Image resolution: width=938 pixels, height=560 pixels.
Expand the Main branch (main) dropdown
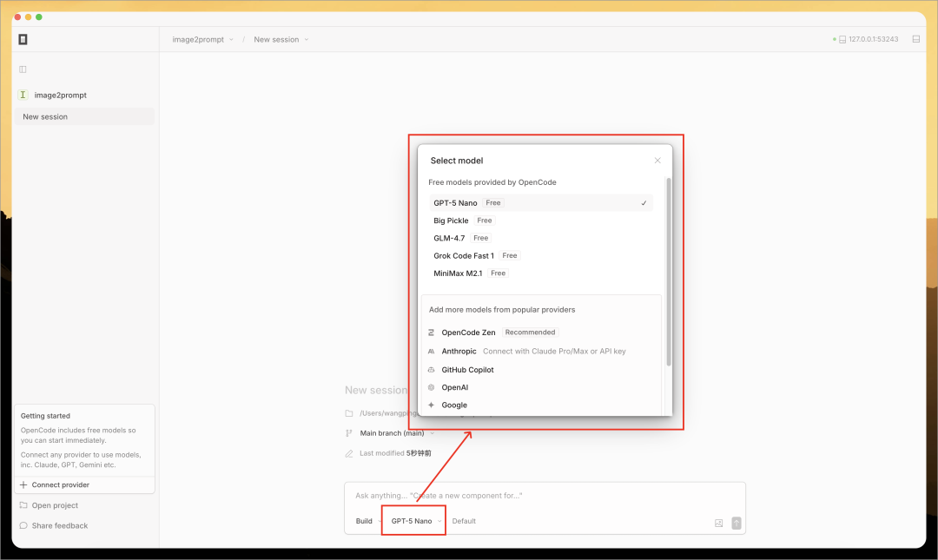pos(397,433)
